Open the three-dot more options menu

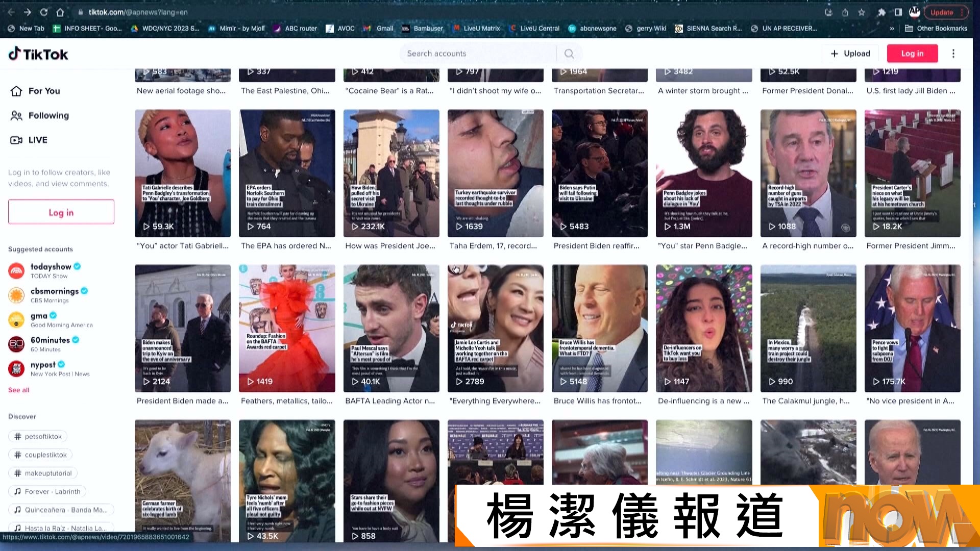click(x=953, y=54)
